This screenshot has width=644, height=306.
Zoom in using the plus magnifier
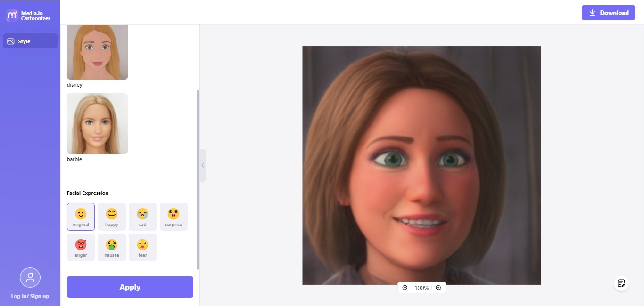pyautogui.click(x=438, y=288)
